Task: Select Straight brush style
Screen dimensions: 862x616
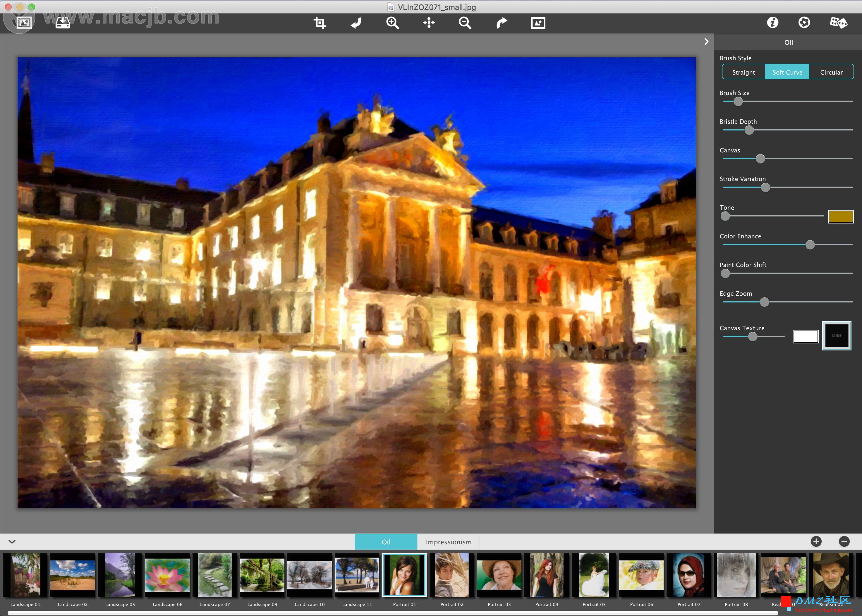Action: click(743, 72)
